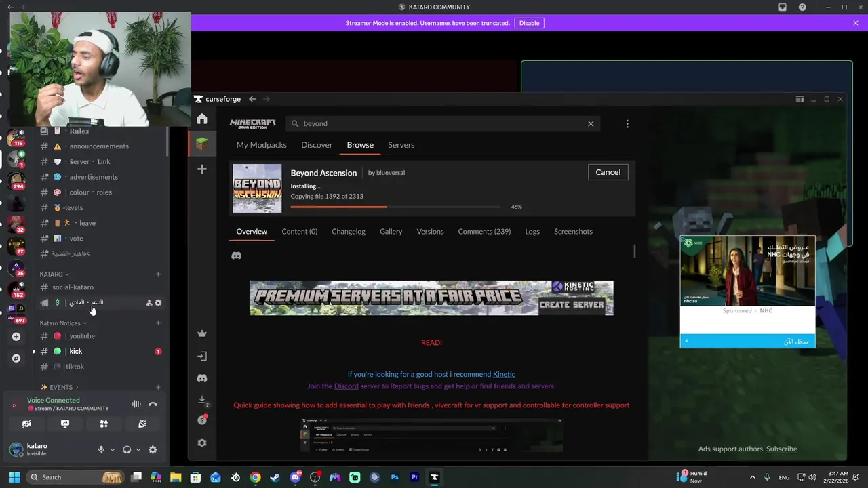868x488 pixels.
Task: Open CurseForge settings gear icon
Action: pos(202,443)
